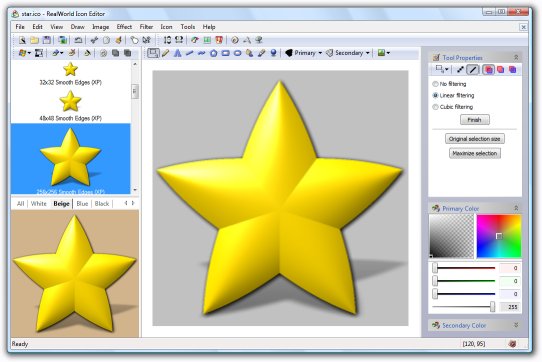Select the color Dropper tool
The width and height of the screenshot is (542, 362).
[x=262, y=53]
